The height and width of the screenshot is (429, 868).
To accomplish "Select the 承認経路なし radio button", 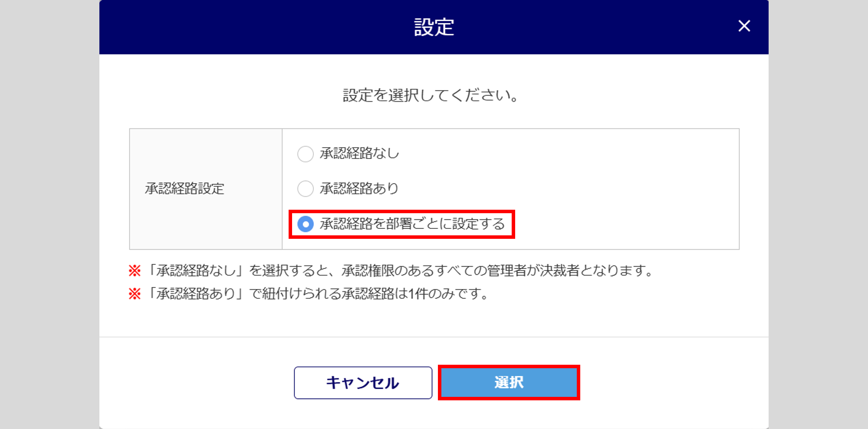I will [x=306, y=154].
